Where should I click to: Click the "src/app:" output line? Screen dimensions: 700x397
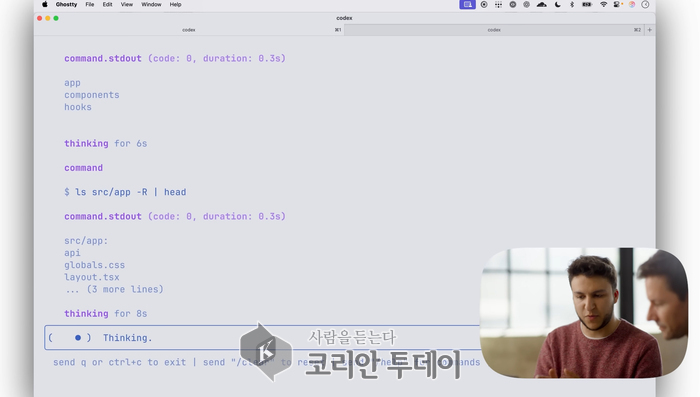click(86, 241)
